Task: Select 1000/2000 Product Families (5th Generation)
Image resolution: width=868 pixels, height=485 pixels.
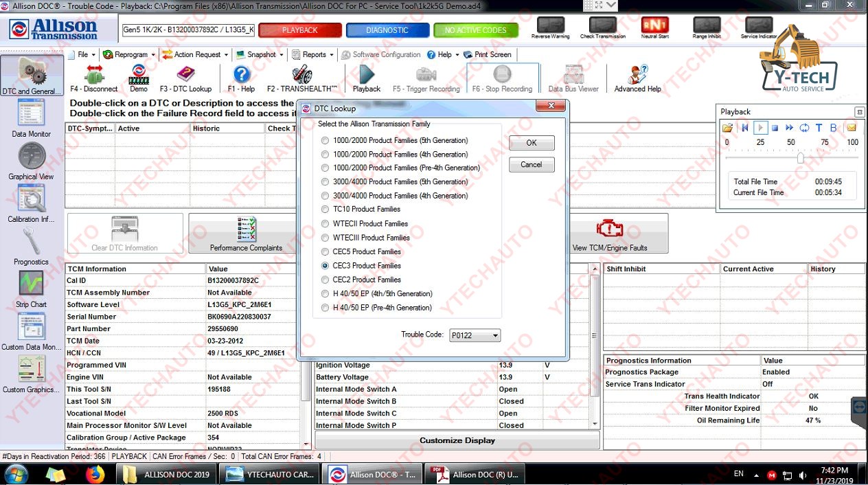Action: pos(325,140)
